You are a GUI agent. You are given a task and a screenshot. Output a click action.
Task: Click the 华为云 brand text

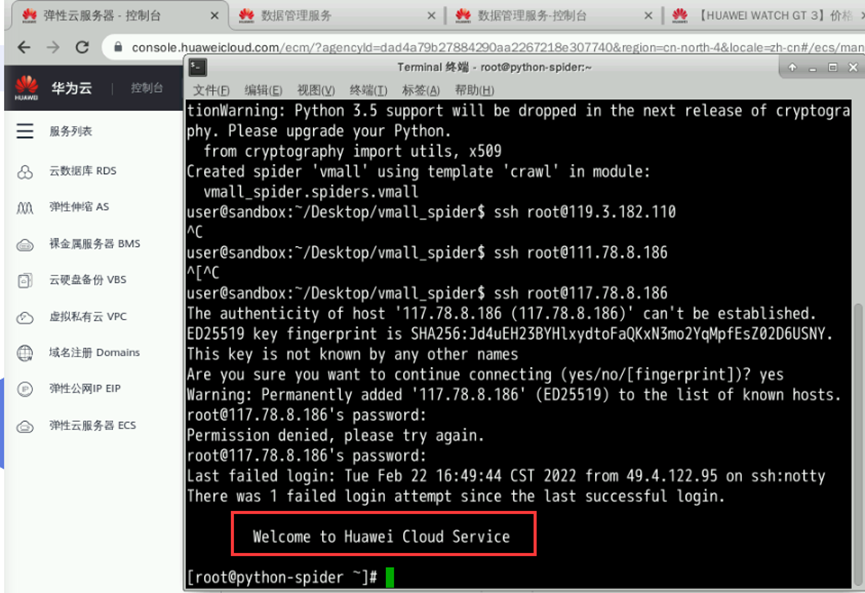point(72,88)
